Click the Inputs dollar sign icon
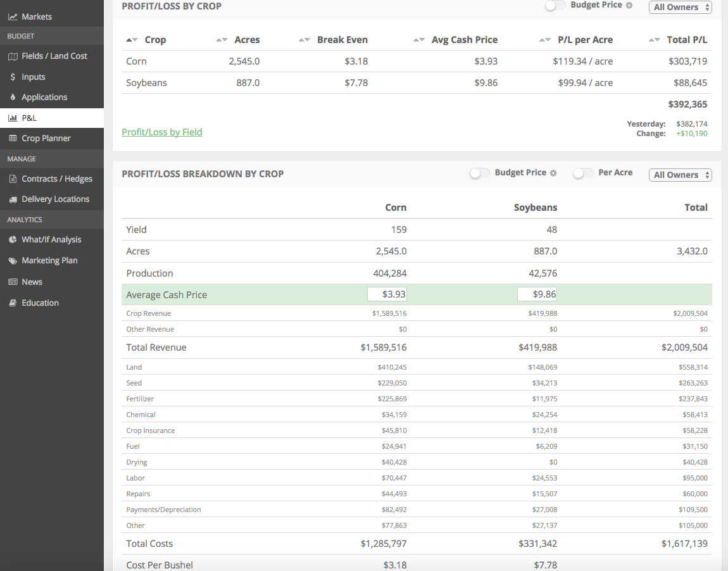728x571 pixels. pyautogui.click(x=13, y=77)
